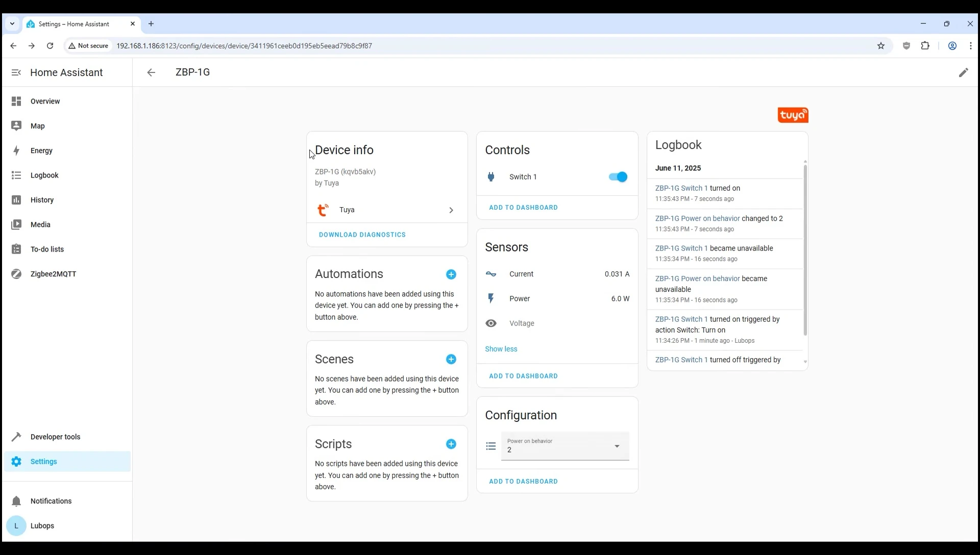Close the Home Assistant browser tab
Image resolution: width=980 pixels, height=555 pixels.
point(133,24)
